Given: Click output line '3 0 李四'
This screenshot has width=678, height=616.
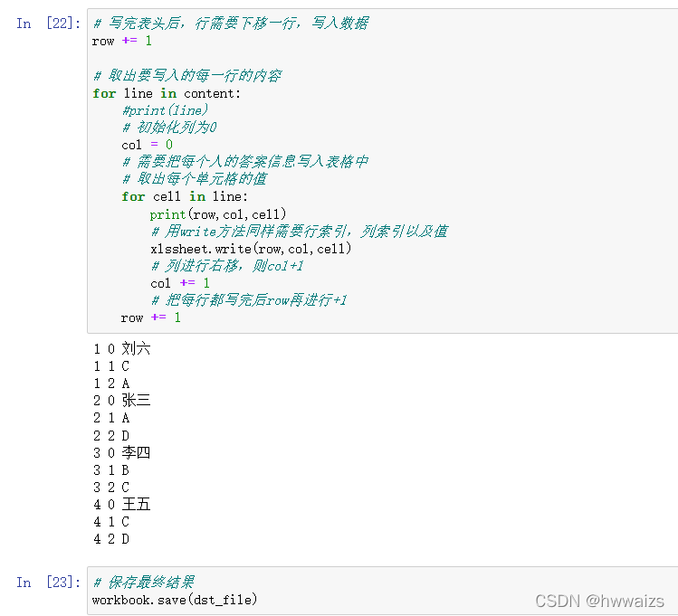Looking at the screenshot, I should pyautogui.click(x=122, y=452).
